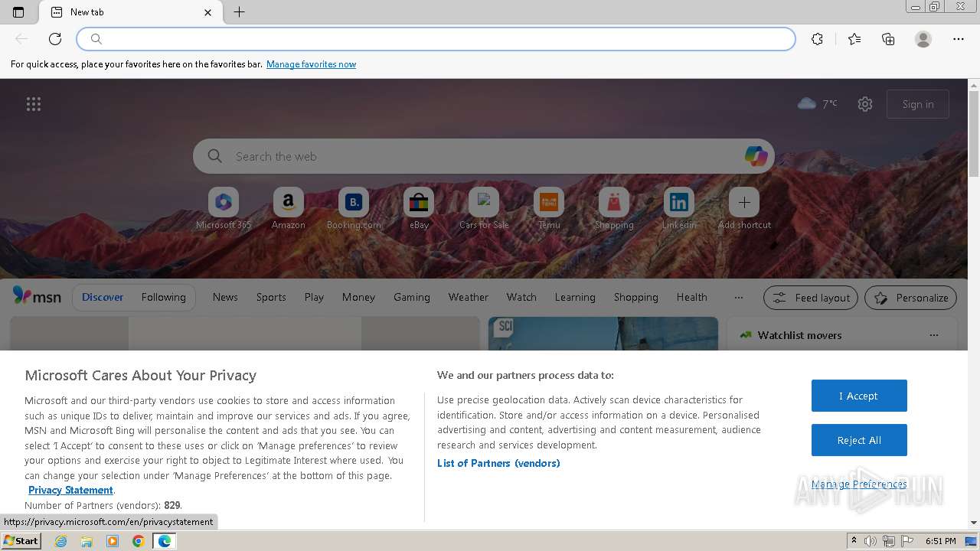This screenshot has width=980, height=551.
Task: Click Add shortcut plus tile
Action: point(744,208)
